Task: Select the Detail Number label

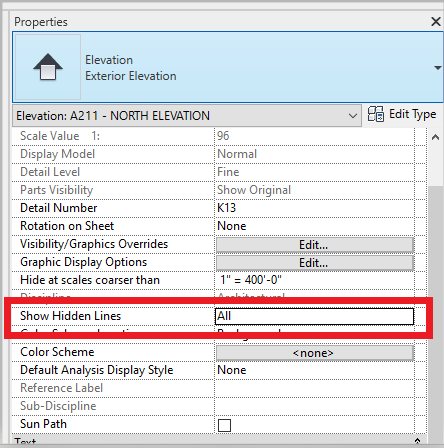Action: 59,208
